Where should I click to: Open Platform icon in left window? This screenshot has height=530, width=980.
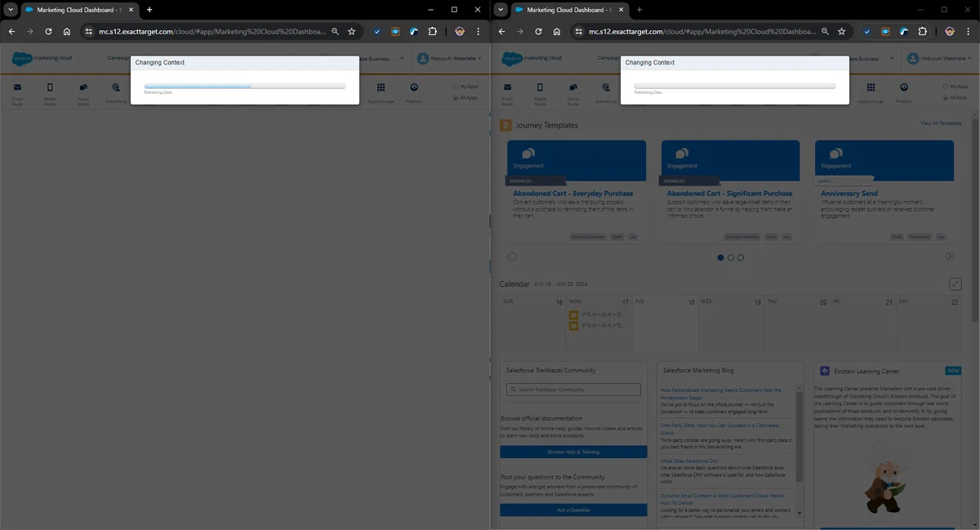coord(414,87)
